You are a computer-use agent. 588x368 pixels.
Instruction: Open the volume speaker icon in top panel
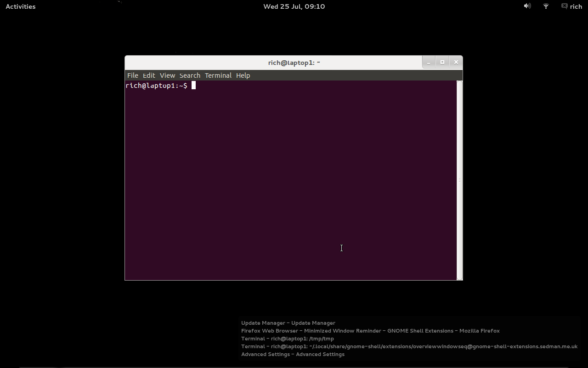527,6
